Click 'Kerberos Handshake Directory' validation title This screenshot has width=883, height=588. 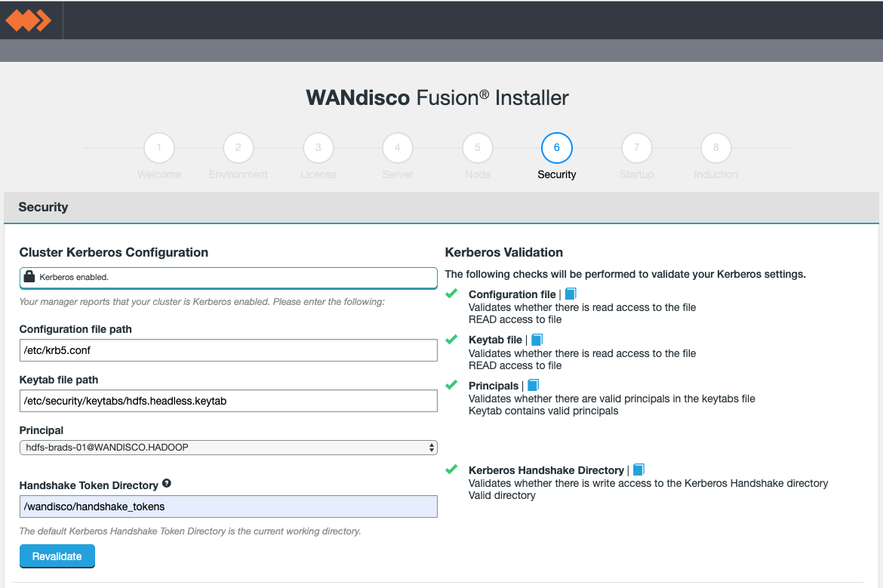(x=546, y=470)
